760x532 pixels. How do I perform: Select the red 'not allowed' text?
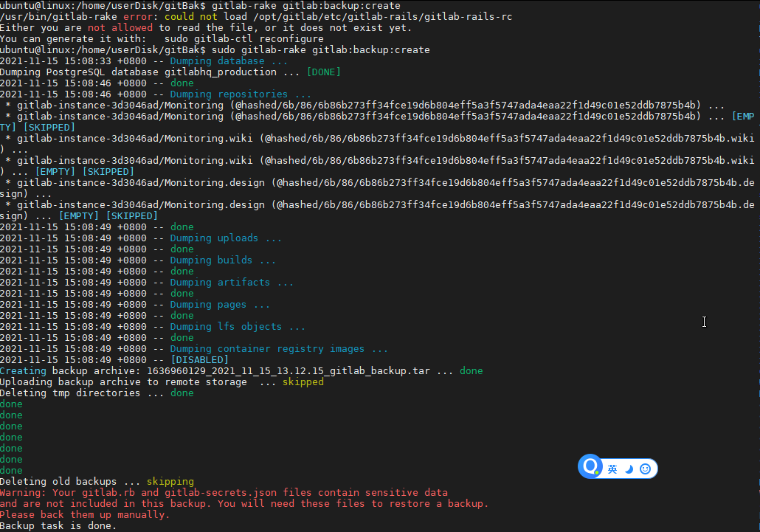(120, 27)
